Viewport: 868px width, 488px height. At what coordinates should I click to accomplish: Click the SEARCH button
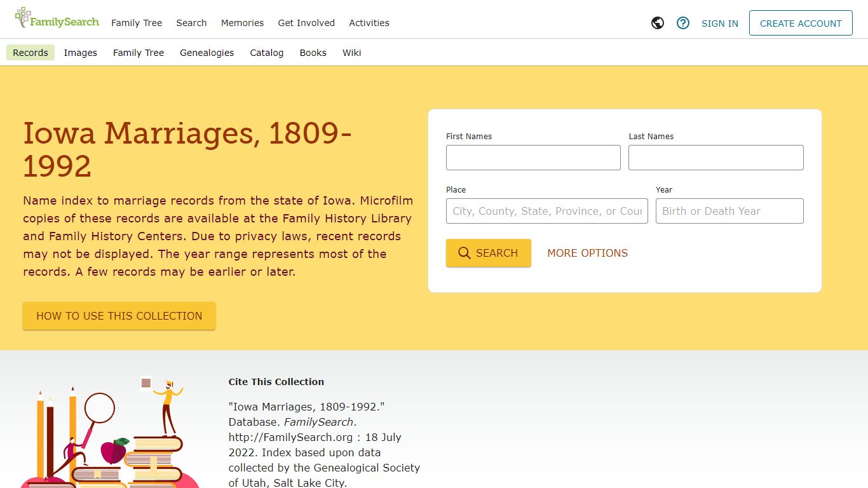click(x=489, y=253)
